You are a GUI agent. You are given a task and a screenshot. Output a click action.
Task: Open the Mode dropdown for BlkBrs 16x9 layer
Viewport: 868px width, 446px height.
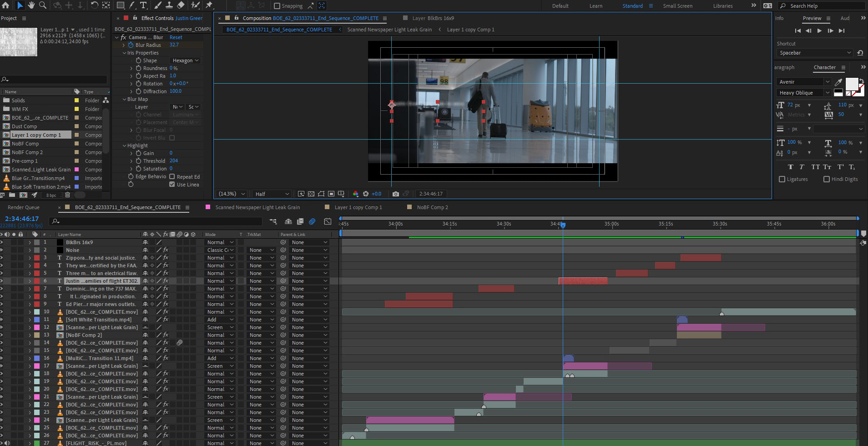click(x=220, y=242)
